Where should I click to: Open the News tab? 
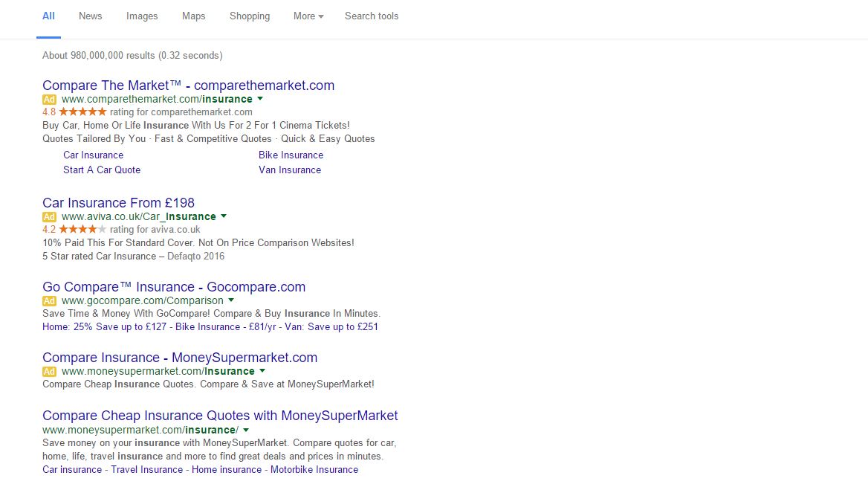click(x=90, y=16)
